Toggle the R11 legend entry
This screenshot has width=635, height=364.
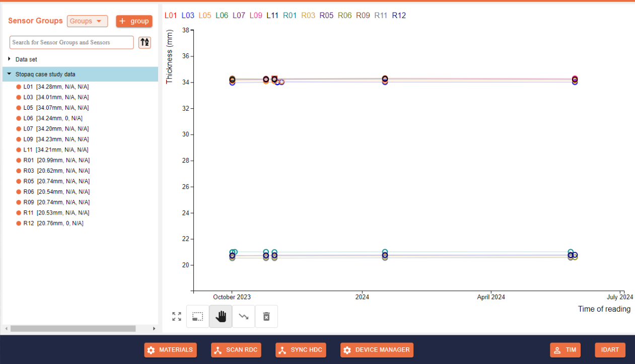click(381, 16)
